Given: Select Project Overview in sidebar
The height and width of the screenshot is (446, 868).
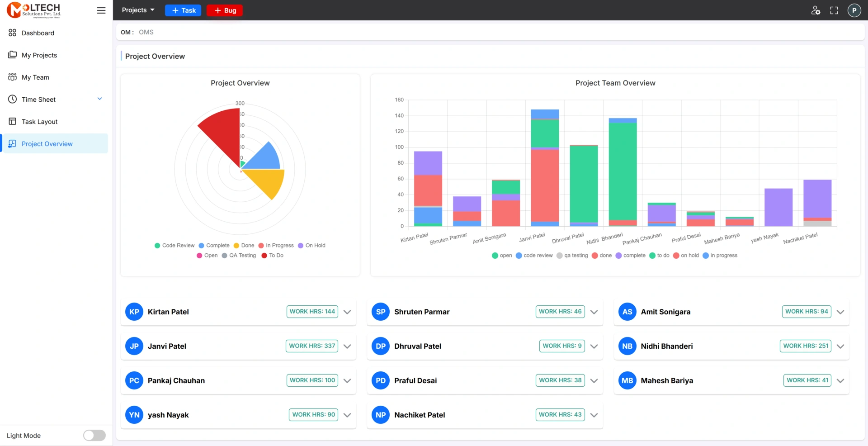Looking at the screenshot, I should (x=47, y=144).
